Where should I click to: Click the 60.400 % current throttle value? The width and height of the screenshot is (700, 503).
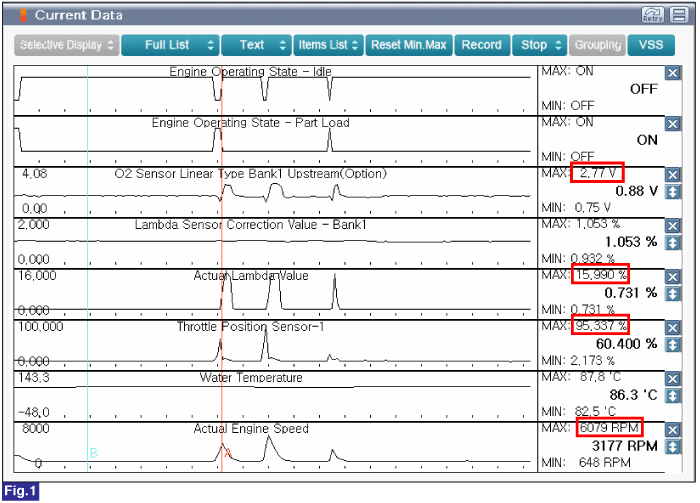tap(626, 344)
